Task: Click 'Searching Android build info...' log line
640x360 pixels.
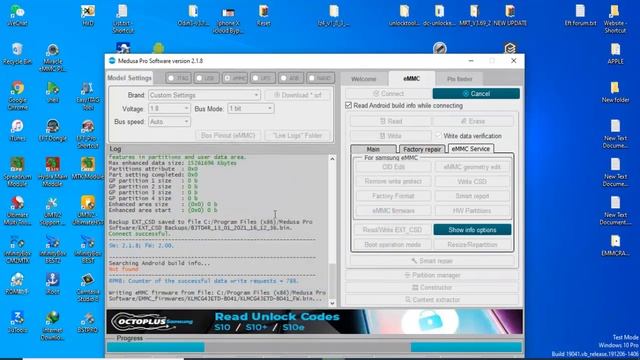Action: (160, 263)
